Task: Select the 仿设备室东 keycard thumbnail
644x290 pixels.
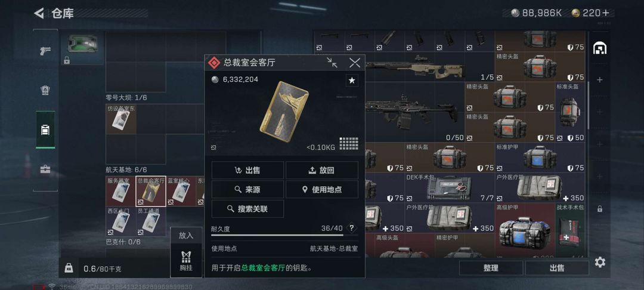Action: click(x=121, y=119)
